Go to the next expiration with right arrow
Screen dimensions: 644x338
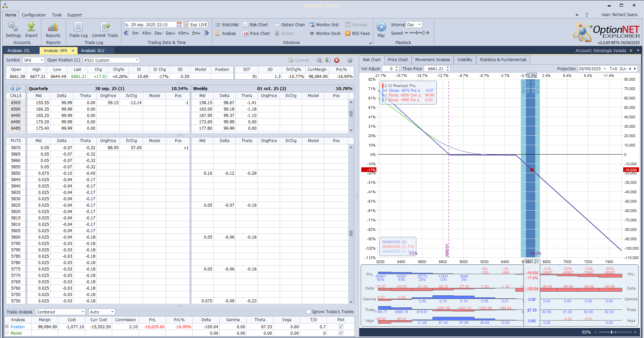coord(18,88)
